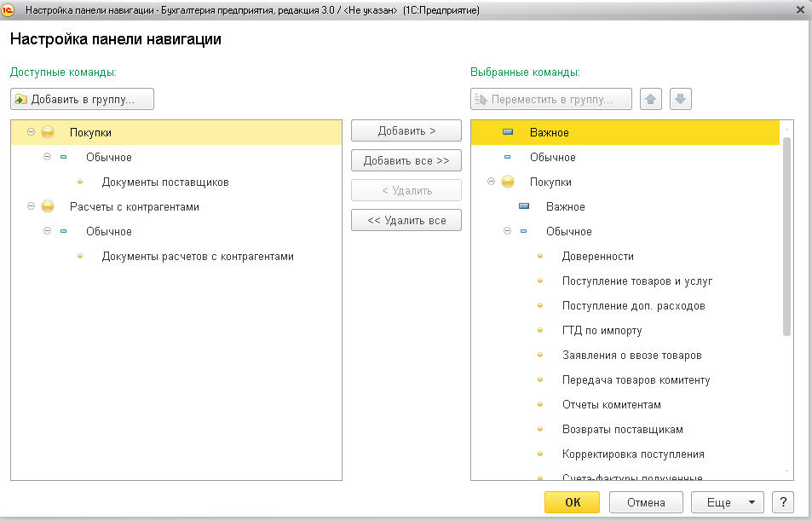812x521 pixels.
Task: Select Поступление товаров и услуг item
Action: 636,281
